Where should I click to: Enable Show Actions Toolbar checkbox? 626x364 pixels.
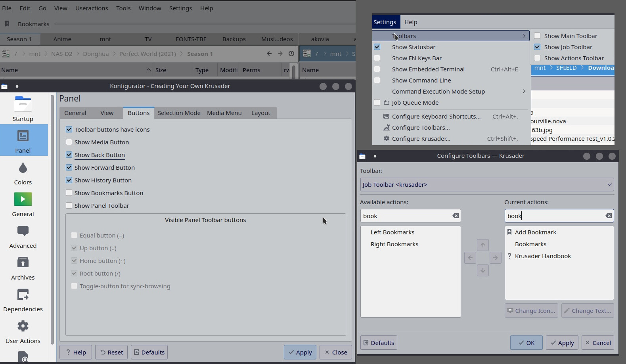537,58
